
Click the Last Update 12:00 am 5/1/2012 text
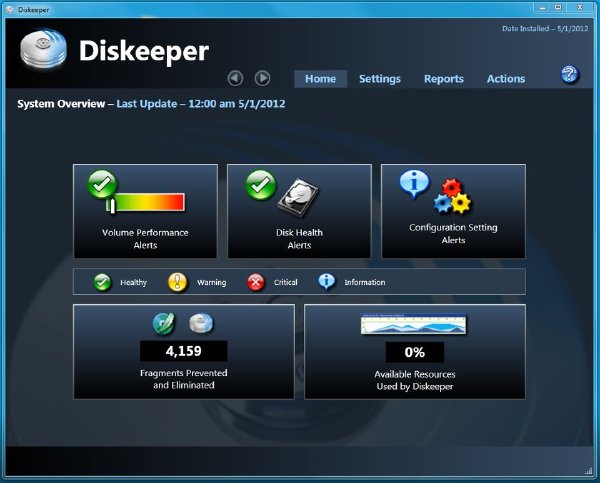[x=201, y=104]
